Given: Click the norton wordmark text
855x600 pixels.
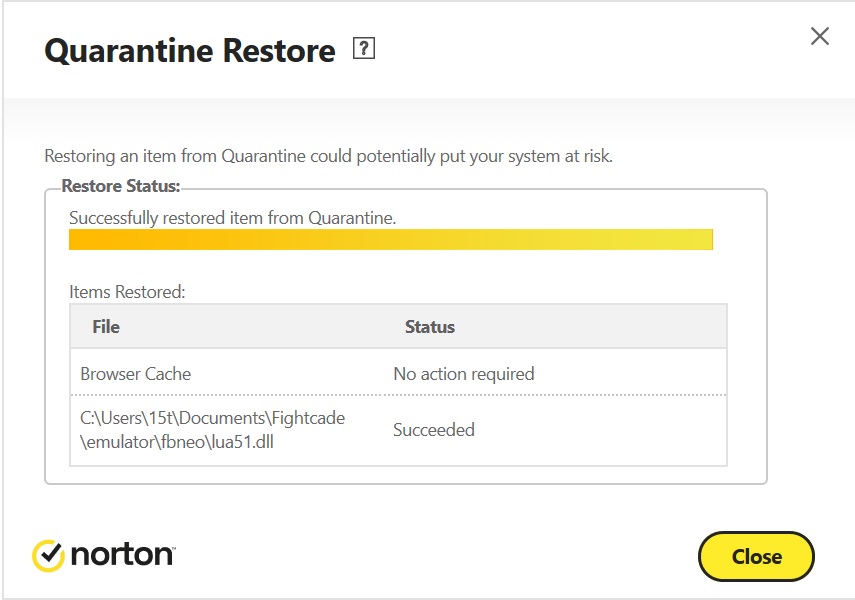Looking at the screenshot, I should pyautogui.click(x=123, y=555).
